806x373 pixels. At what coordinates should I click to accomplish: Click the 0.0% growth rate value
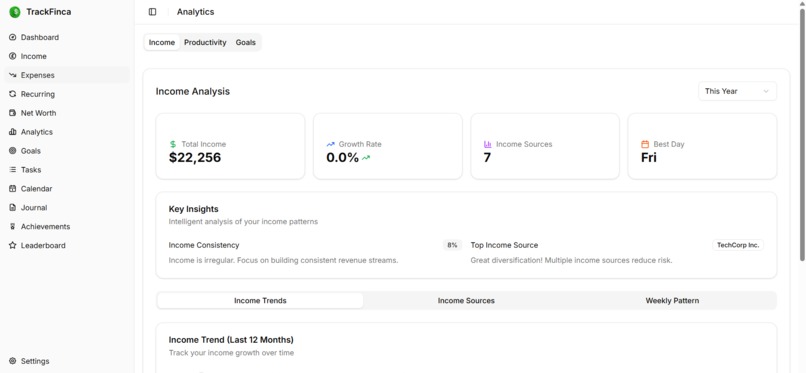coord(342,158)
